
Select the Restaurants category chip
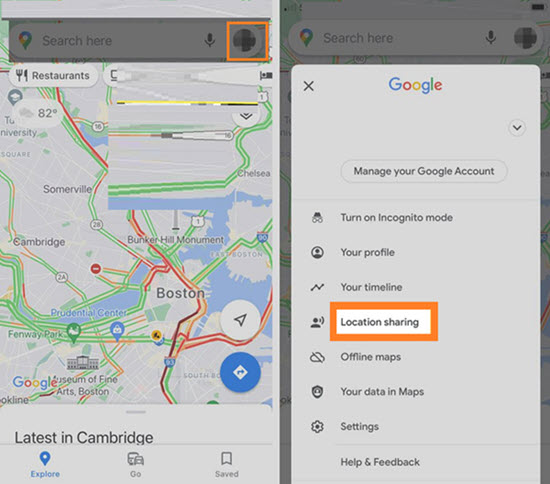pyautogui.click(x=53, y=75)
